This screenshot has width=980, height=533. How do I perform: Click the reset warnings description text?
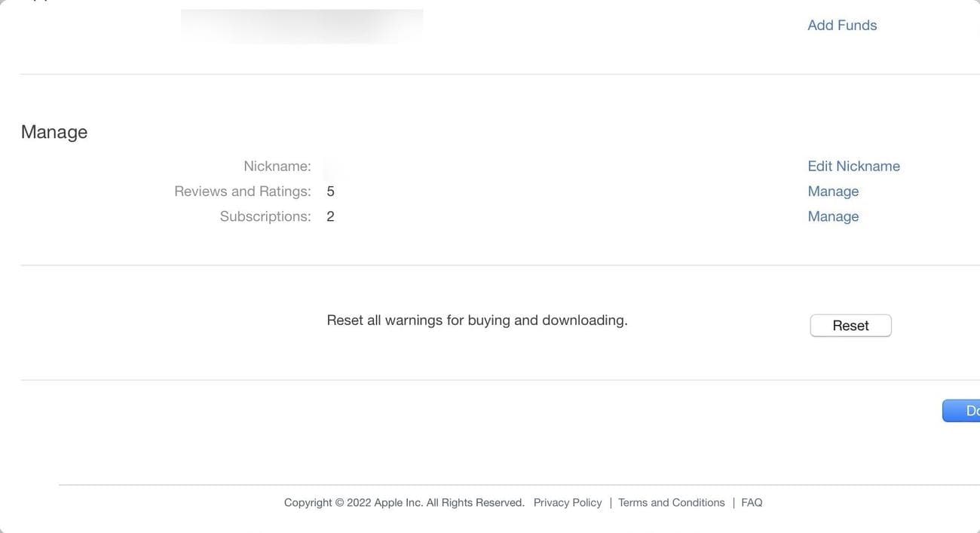(476, 320)
